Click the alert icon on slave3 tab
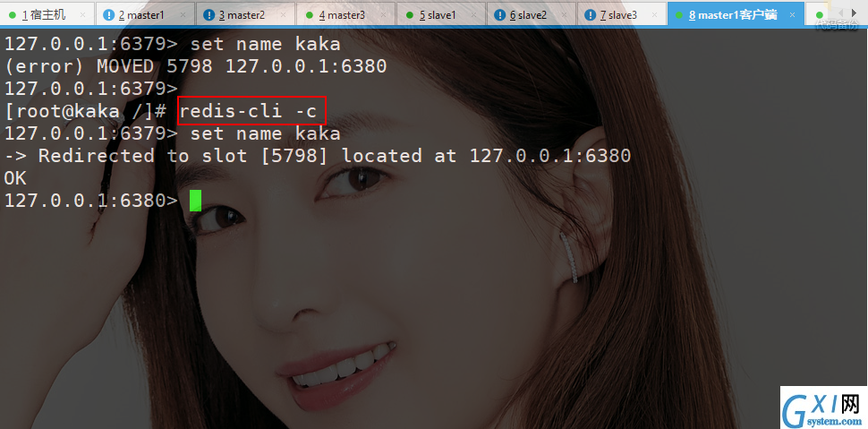 pos(590,15)
